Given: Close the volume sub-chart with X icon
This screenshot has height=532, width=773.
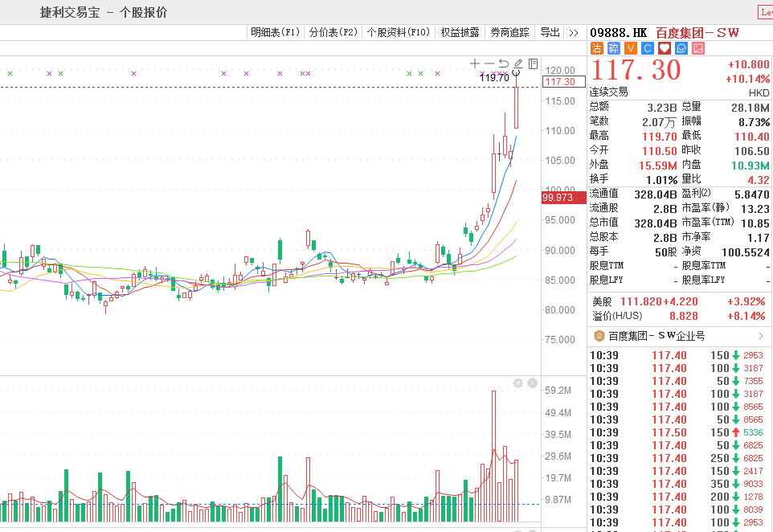Looking at the screenshot, I should tap(531, 383).
